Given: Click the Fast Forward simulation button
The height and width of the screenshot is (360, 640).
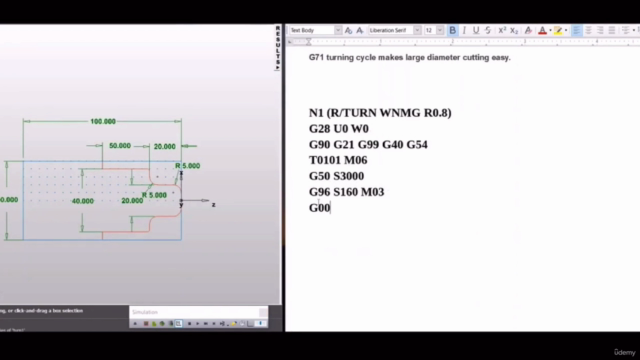Looking at the screenshot, I should (206, 324).
